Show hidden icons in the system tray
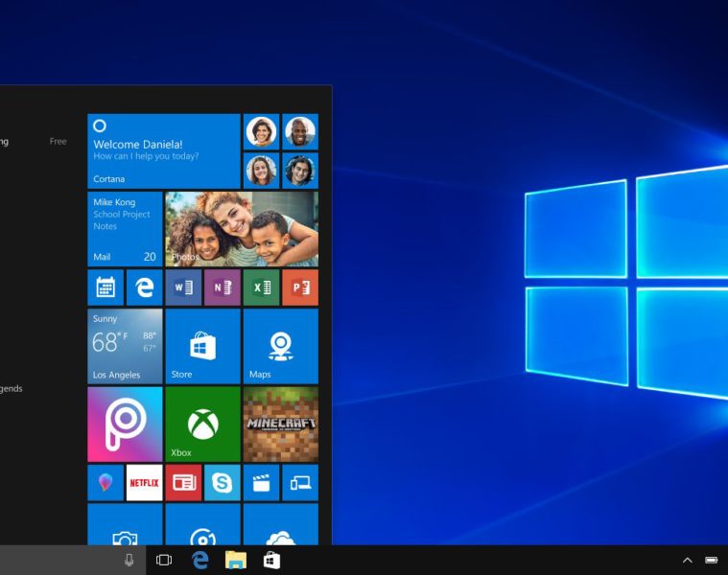This screenshot has height=575, width=728. coord(687,560)
